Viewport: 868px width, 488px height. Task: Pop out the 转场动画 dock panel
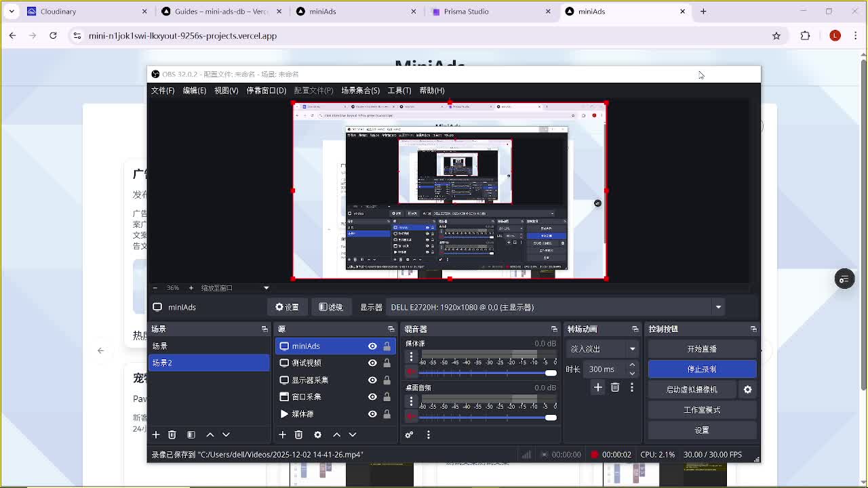[x=635, y=329]
